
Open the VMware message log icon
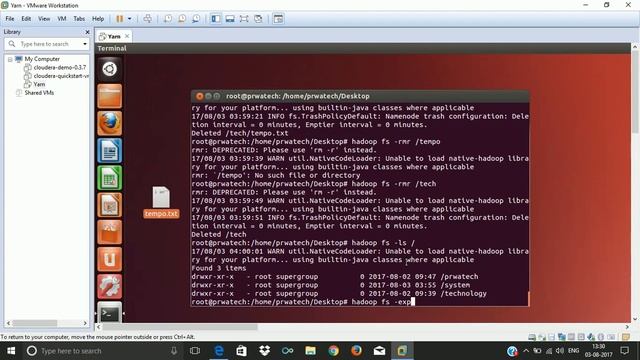[x=625, y=337]
